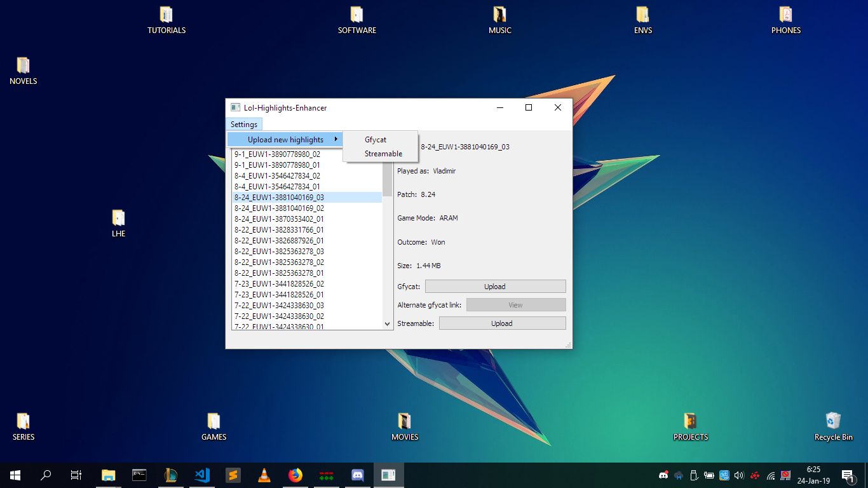This screenshot has height=488, width=868.
Task: Select highlight 8-22_EUW1-3825363278_03
Action: pyautogui.click(x=307, y=252)
